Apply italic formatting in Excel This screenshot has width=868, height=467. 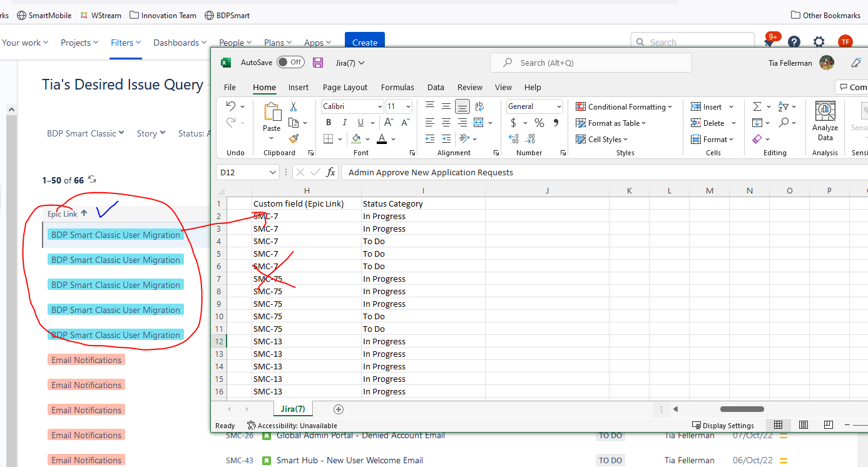344,123
